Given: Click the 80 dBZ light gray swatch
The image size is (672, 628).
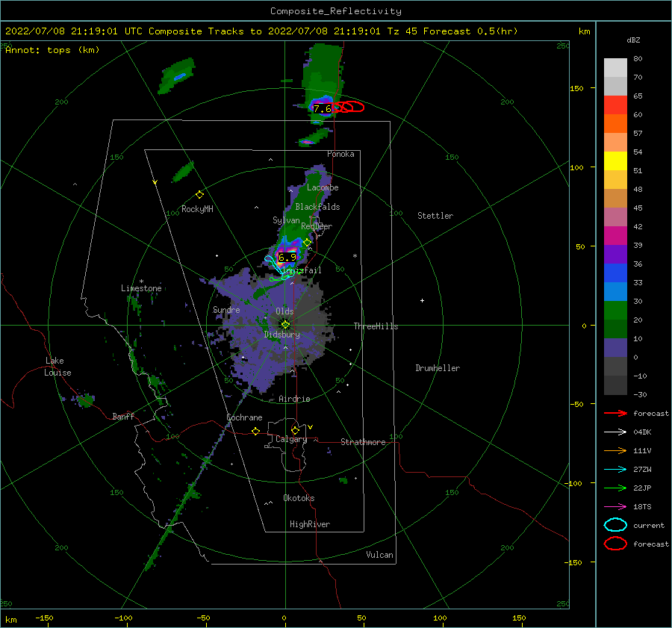Looking at the screenshot, I should [x=615, y=67].
